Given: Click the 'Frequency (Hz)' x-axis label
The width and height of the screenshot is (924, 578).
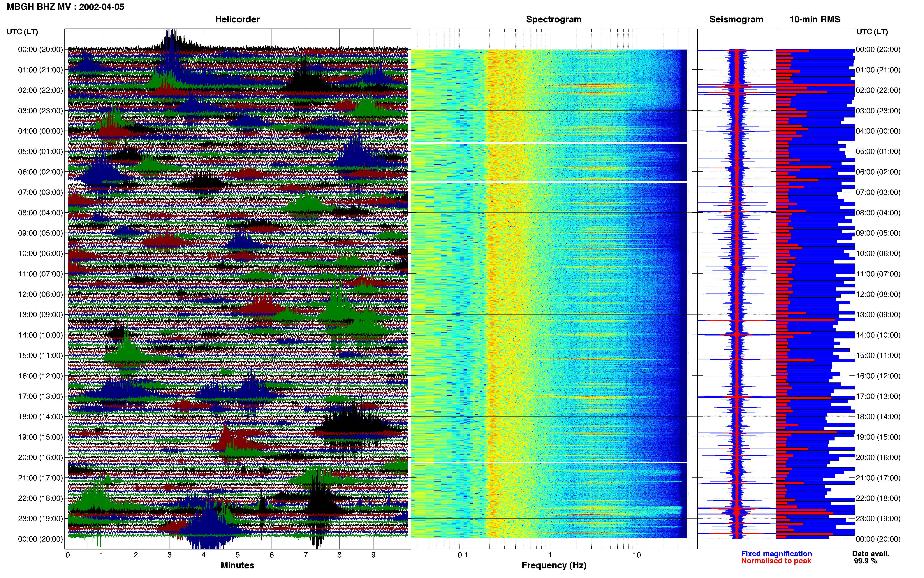Looking at the screenshot, I should tap(554, 565).
